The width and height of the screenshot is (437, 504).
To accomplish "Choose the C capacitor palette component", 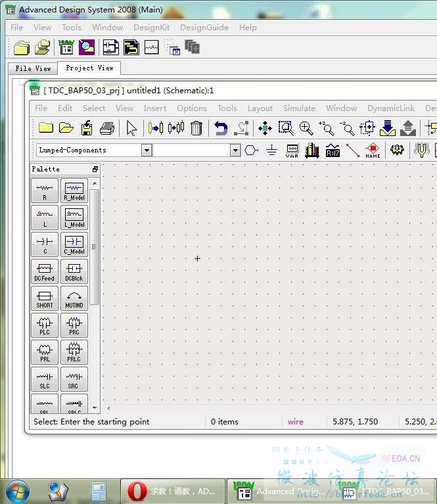I will [45, 245].
